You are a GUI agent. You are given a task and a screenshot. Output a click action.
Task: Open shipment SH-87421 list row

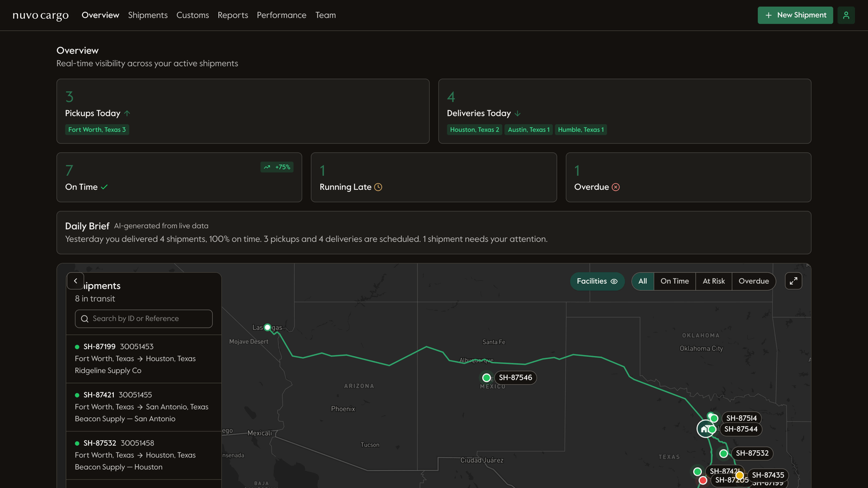point(144,407)
